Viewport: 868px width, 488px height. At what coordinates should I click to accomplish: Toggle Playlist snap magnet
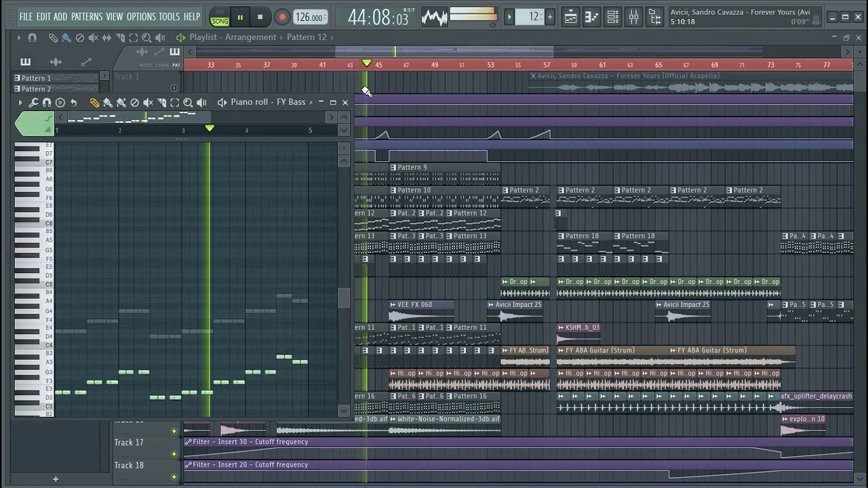click(x=32, y=38)
